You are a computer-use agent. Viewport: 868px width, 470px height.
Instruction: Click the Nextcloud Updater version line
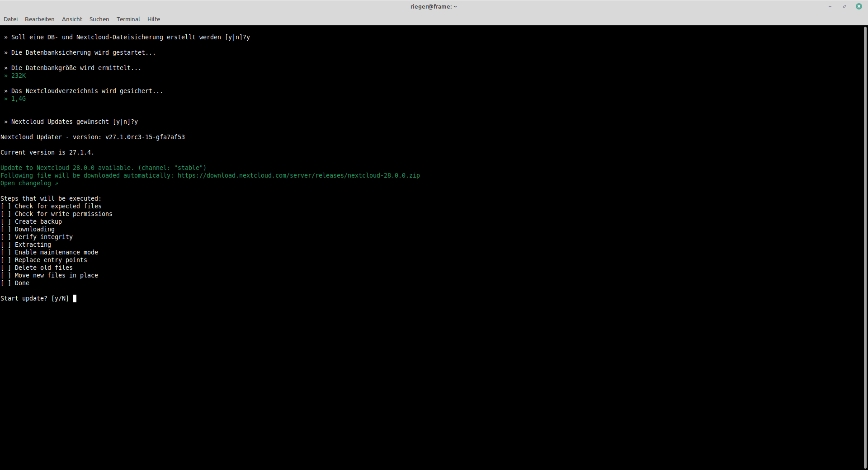[93, 137]
